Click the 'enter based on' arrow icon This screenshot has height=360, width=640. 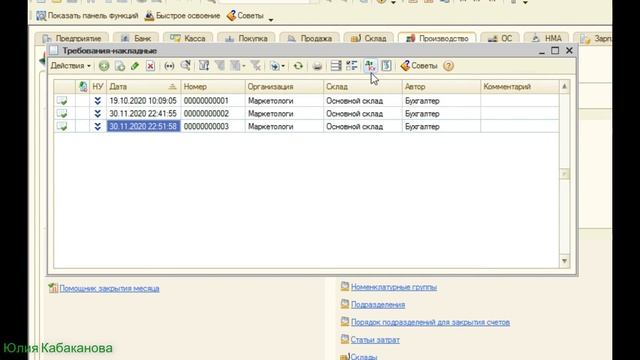coord(275,66)
